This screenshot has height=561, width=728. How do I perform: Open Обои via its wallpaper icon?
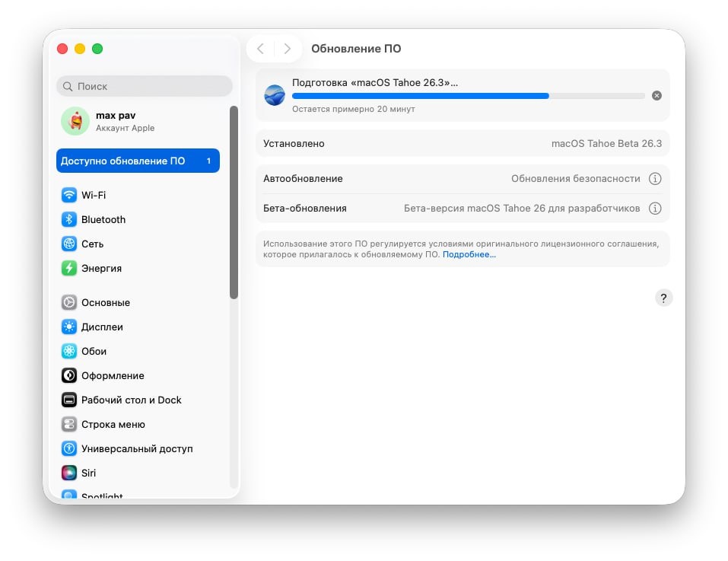tap(69, 351)
